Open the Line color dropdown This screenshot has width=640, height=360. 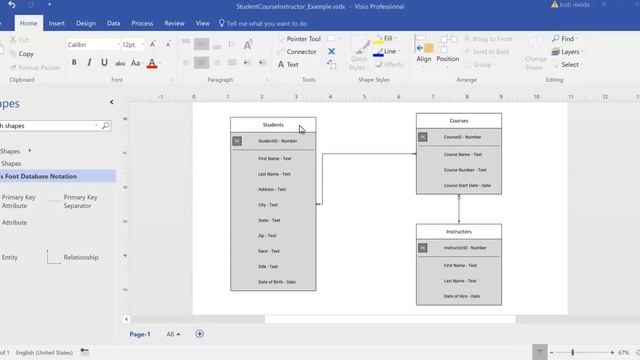pyautogui.click(x=398, y=51)
